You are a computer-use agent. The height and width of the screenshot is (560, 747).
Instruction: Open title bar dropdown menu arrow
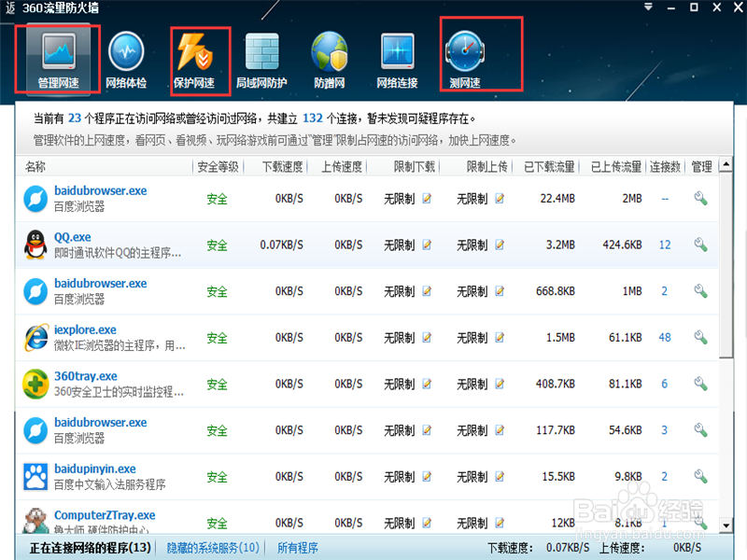(648, 7)
